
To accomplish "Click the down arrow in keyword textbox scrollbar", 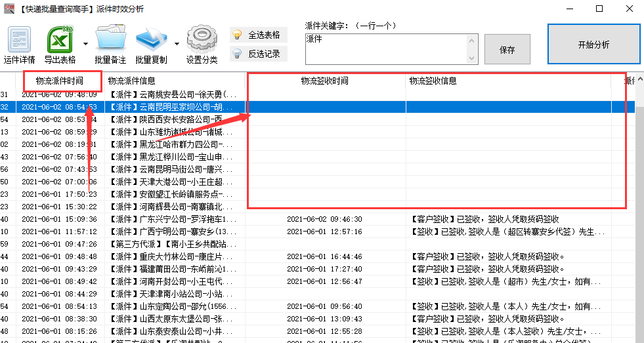I will [x=471, y=58].
